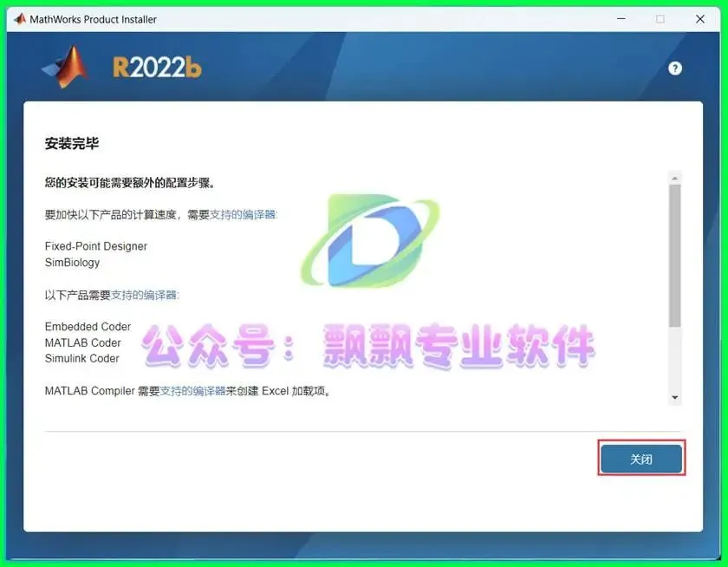This screenshot has width=728, height=567.
Task: Click the scrollbar up arrow
Action: click(x=675, y=179)
